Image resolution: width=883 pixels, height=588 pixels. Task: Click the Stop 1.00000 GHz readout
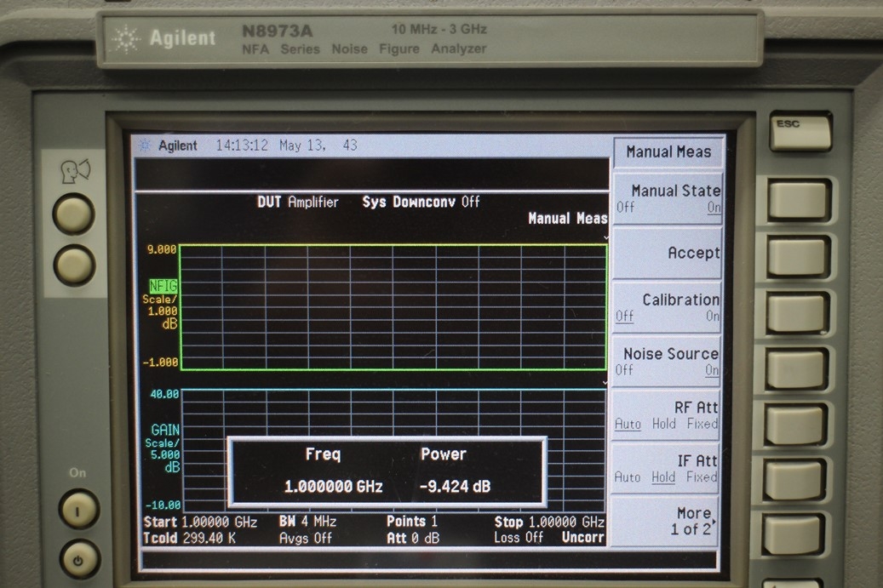549,522
